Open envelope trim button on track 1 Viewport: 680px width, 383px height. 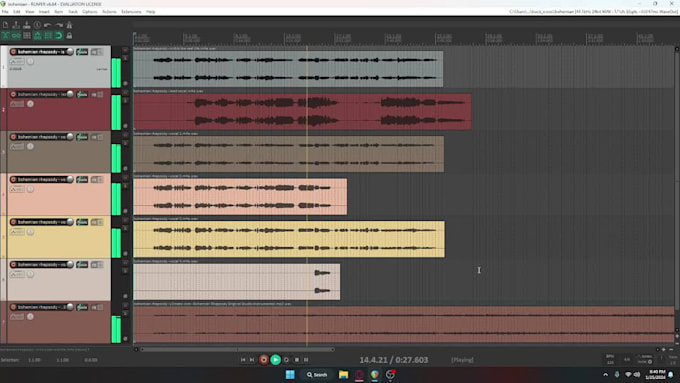[17, 62]
